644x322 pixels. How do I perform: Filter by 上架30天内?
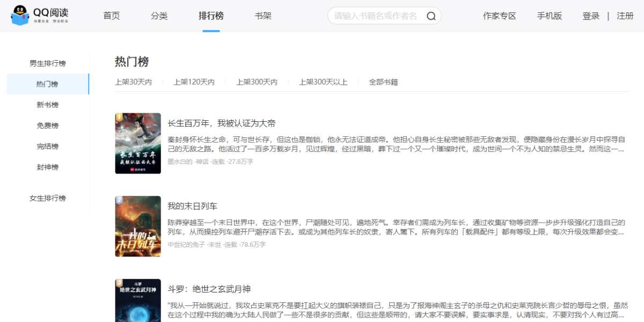(133, 82)
